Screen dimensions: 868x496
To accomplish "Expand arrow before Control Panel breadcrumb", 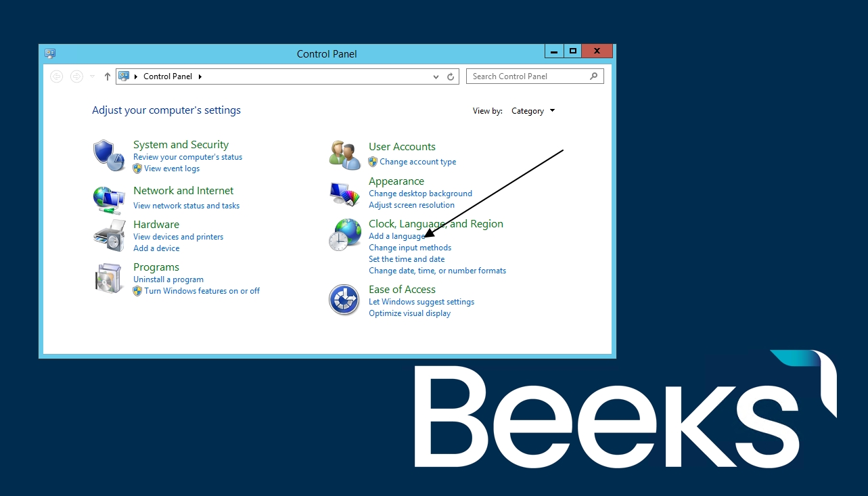I will tap(136, 76).
